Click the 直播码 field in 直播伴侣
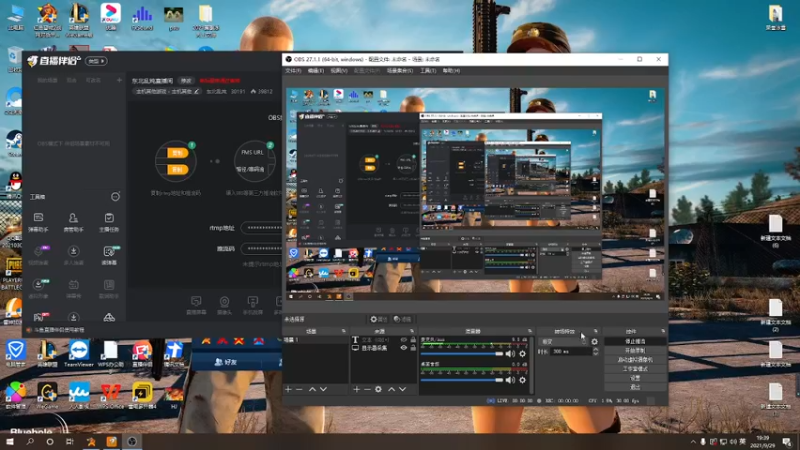Screen dimensions: 800x450 [x=261, y=248]
